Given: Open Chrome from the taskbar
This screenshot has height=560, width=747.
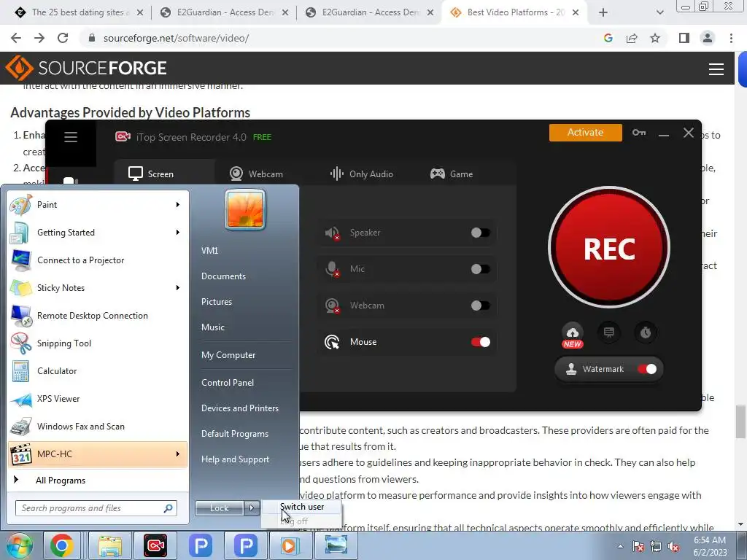Looking at the screenshot, I should coord(62,545).
